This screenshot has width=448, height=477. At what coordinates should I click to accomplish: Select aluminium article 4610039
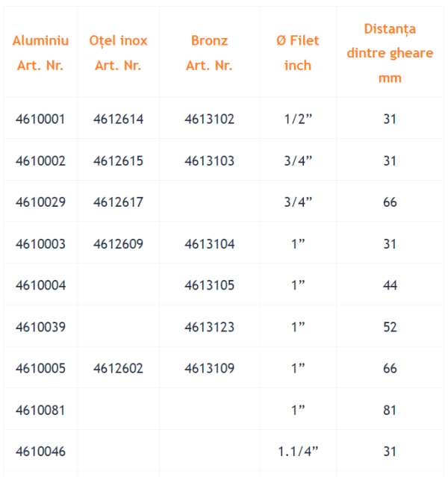click(40, 327)
